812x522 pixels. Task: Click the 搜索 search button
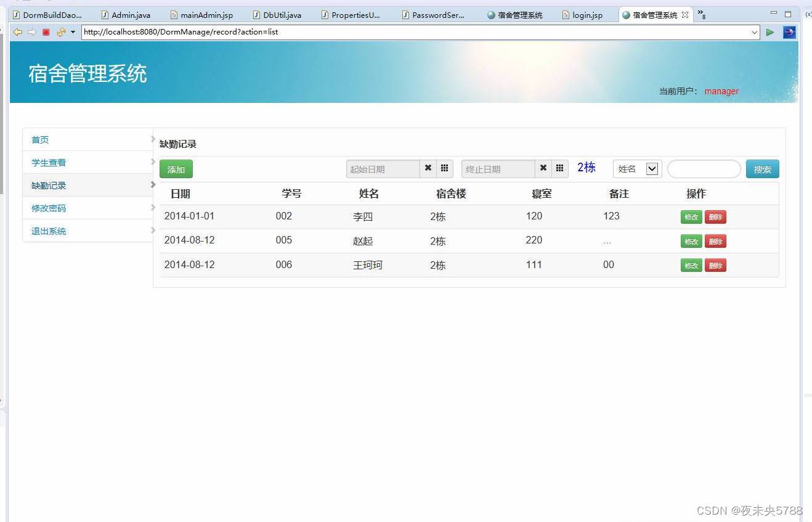click(762, 168)
